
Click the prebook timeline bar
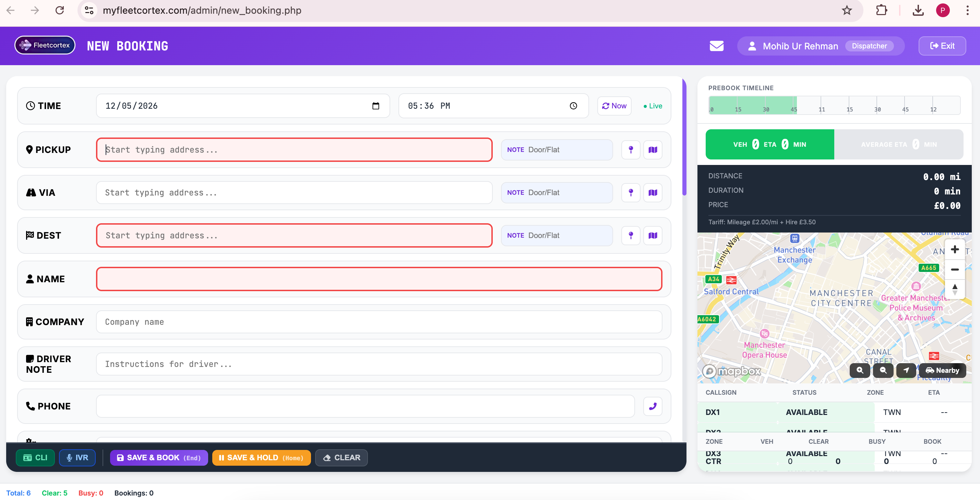pos(834,105)
